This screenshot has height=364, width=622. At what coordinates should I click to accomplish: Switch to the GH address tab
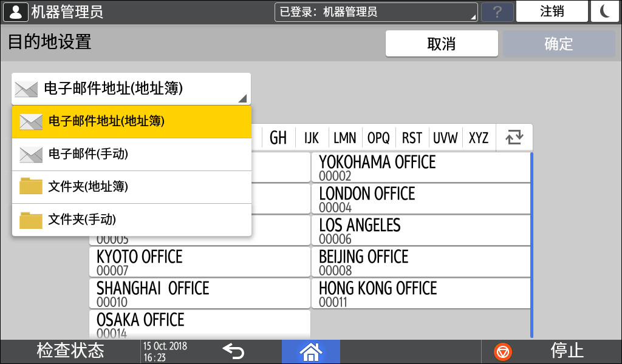pyautogui.click(x=278, y=138)
